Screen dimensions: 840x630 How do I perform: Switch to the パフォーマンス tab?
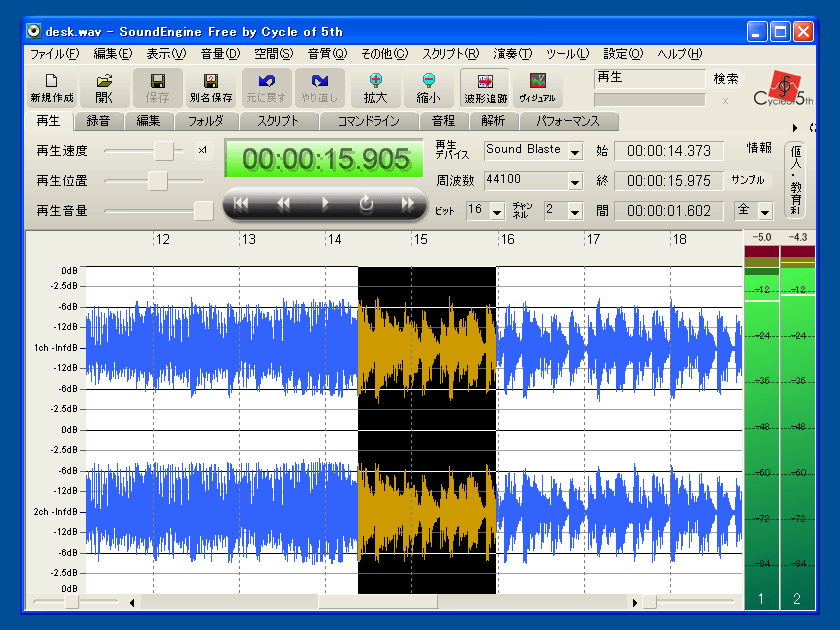568,121
